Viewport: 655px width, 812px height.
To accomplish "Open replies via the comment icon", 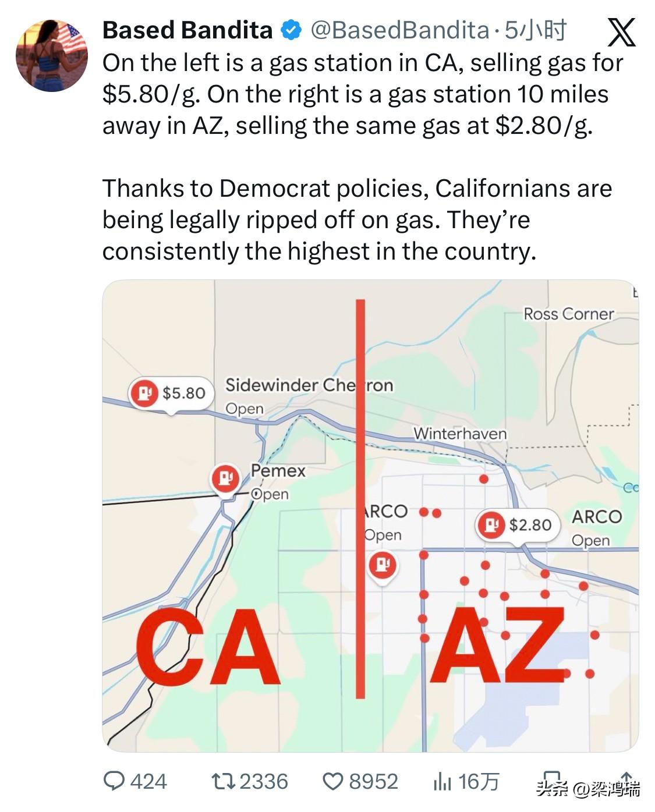I will [114, 781].
